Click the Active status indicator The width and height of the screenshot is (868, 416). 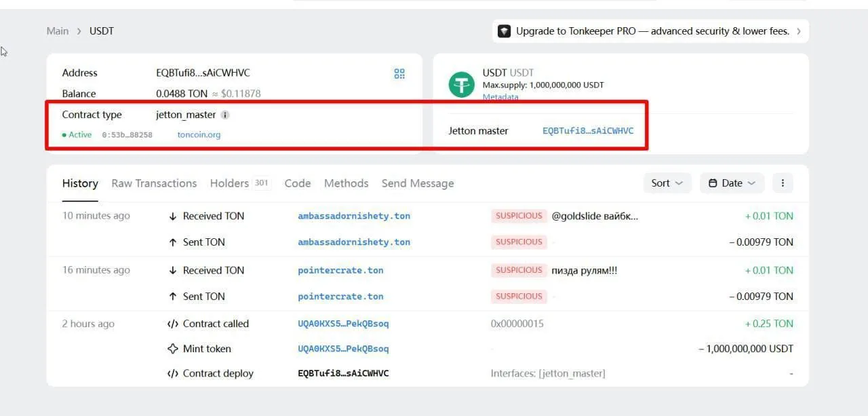(x=77, y=135)
